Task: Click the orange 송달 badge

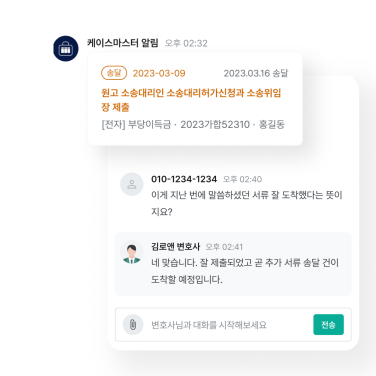Action: click(x=114, y=73)
